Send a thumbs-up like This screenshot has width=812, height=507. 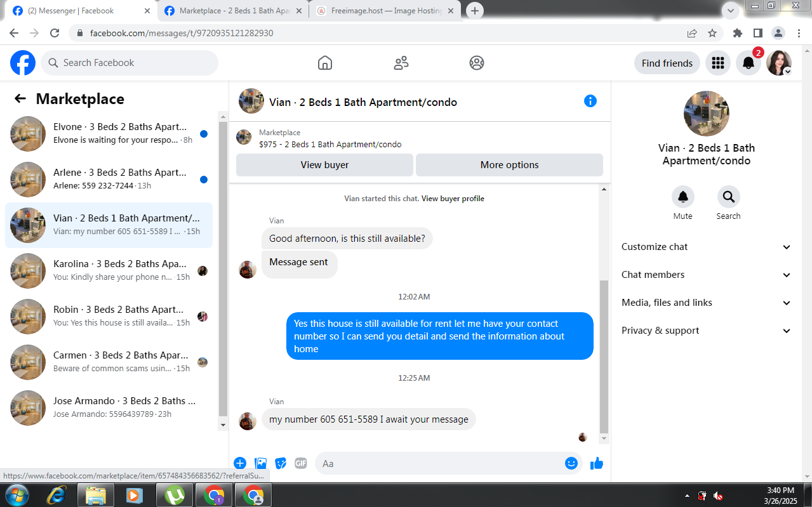596,463
